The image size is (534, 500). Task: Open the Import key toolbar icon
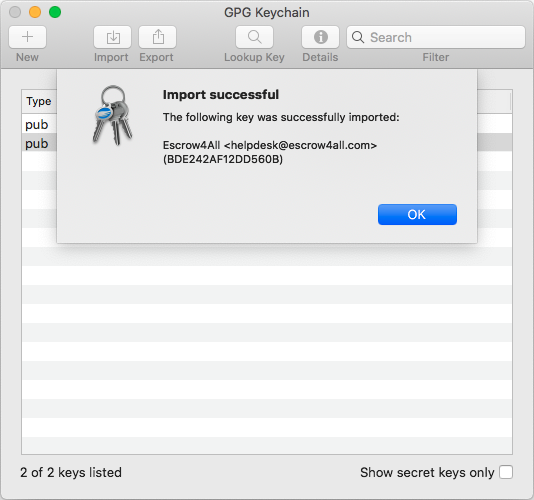pyautogui.click(x=112, y=37)
